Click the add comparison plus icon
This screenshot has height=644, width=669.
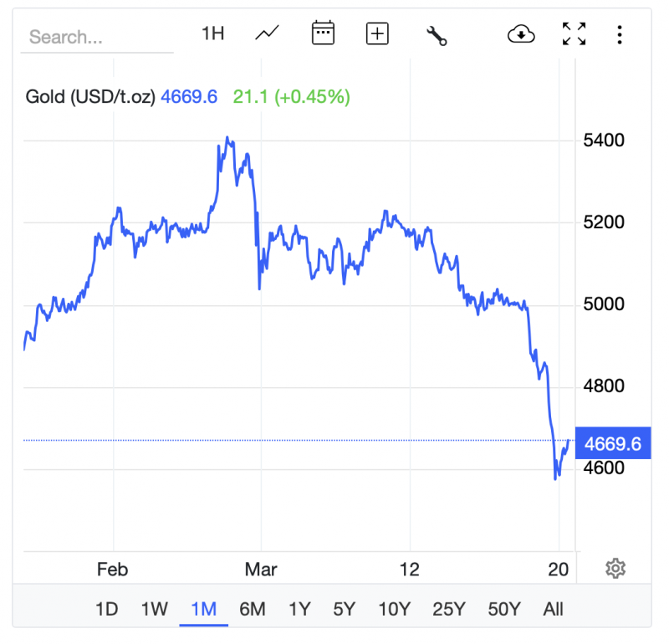pyautogui.click(x=378, y=33)
